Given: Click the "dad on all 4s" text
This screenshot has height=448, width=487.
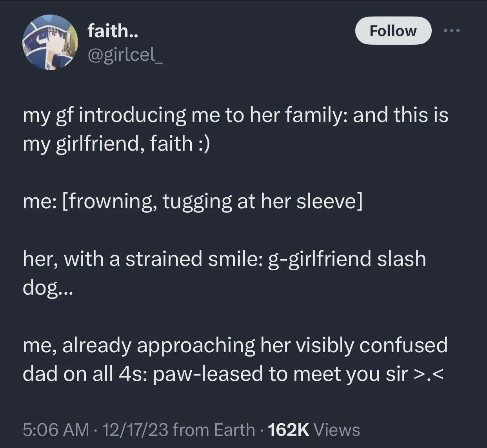Looking at the screenshot, I should tap(84, 374).
